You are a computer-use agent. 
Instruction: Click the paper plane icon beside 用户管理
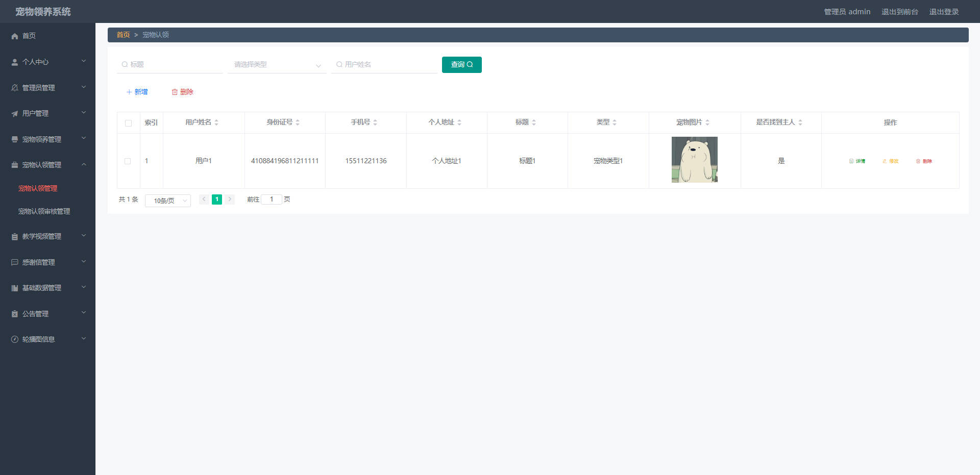tap(15, 113)
